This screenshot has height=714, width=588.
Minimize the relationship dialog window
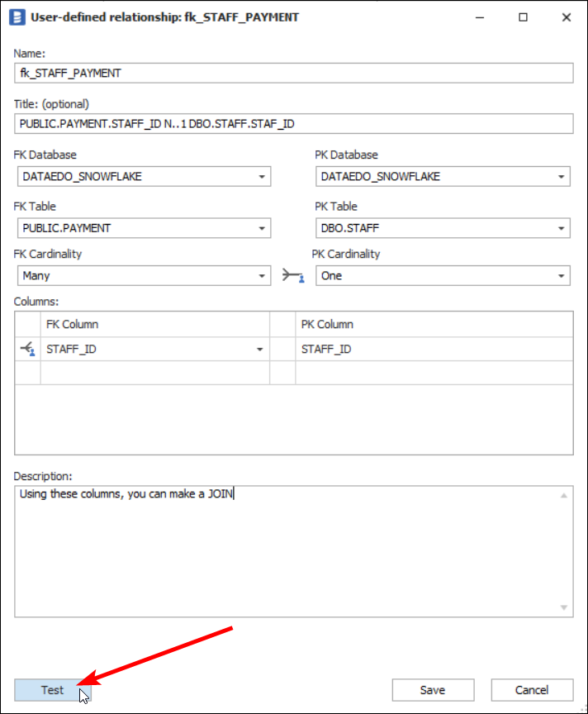coord(480,17)
